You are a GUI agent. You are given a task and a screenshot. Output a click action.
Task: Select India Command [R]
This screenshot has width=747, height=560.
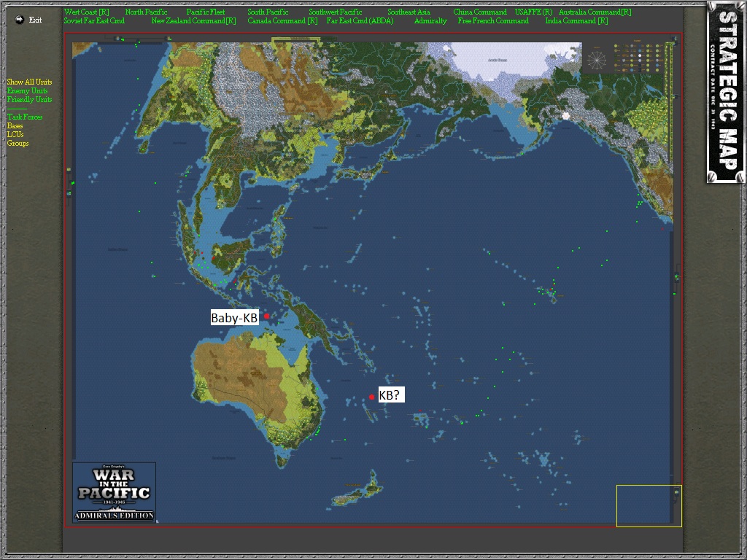coord(576,21)
